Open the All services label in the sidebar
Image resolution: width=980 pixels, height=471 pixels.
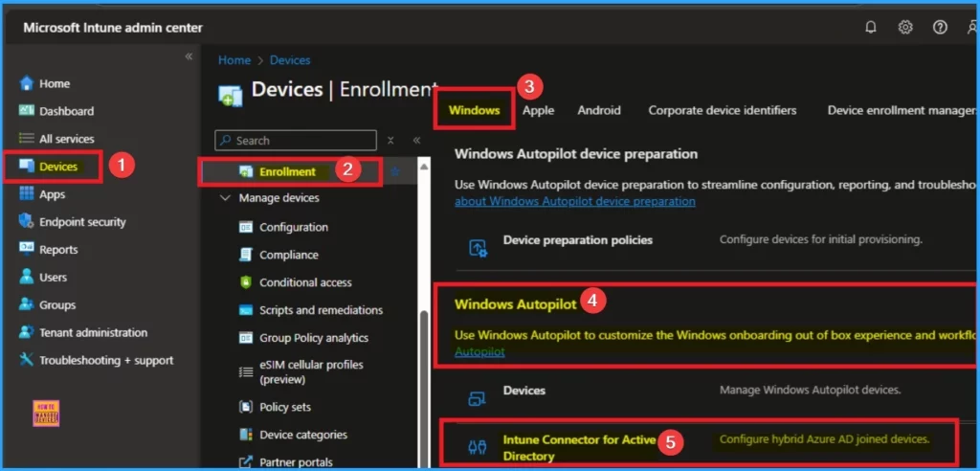pyautogui.click(x=67, y=138)
